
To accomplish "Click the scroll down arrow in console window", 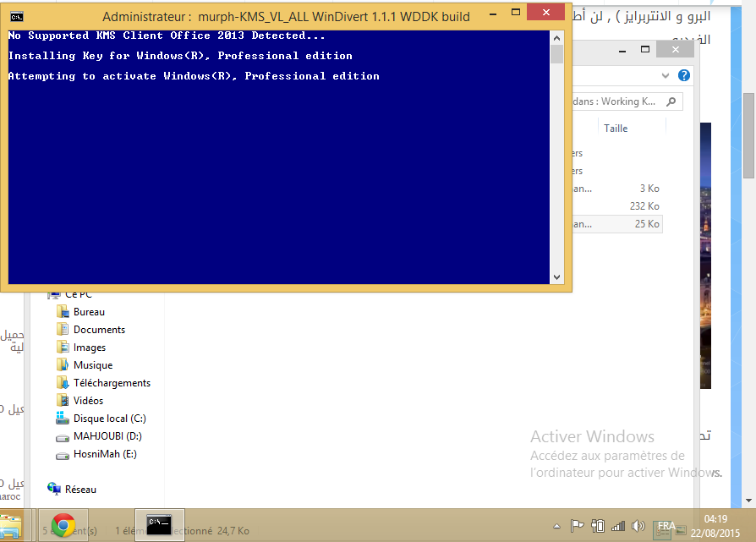I will pyautogui.click(x=557, y=277).
